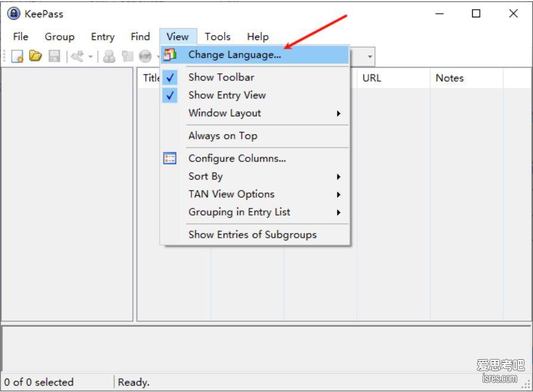Click the Open URL globe icon
This screenshot has width=533, height=392.
click(x=145, y=57)
